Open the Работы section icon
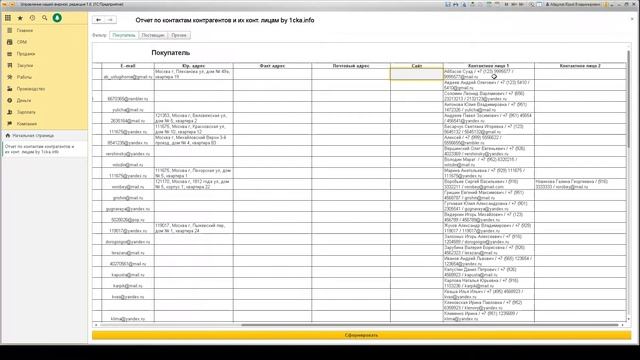The image size is (640, 360). coord(9,77)
